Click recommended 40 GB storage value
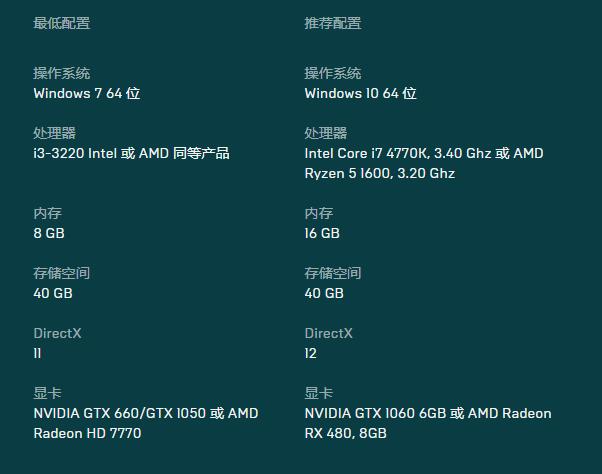The image size is (602, 474). 324,293
